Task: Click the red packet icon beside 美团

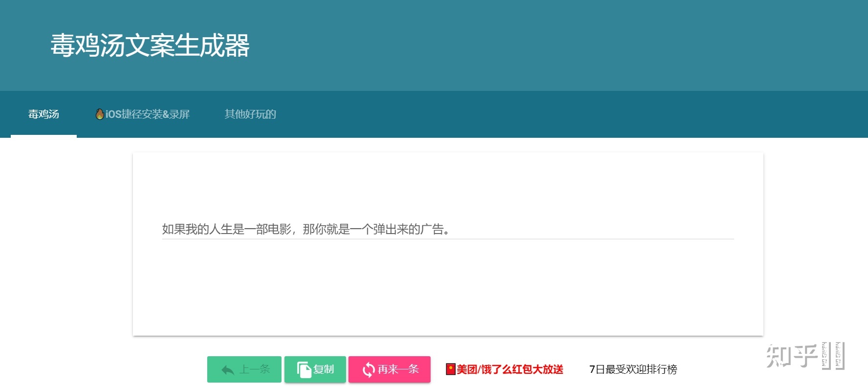Action: click(x=451, y=369)
